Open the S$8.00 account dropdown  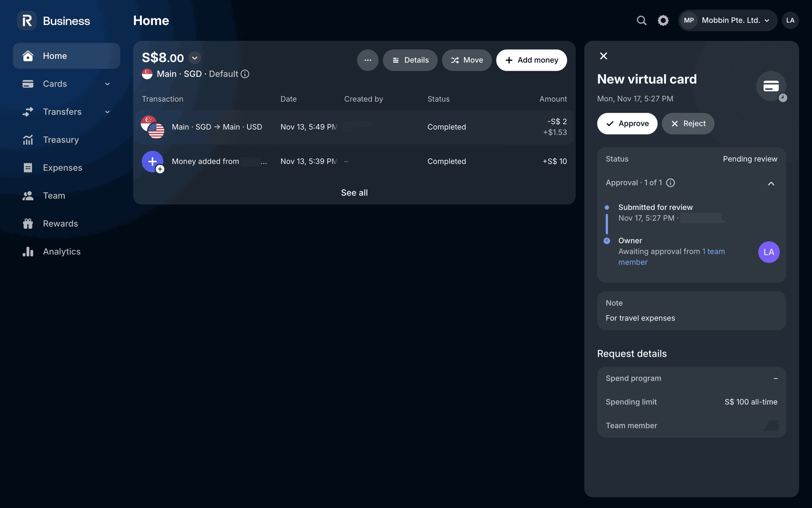pos(195,58)
